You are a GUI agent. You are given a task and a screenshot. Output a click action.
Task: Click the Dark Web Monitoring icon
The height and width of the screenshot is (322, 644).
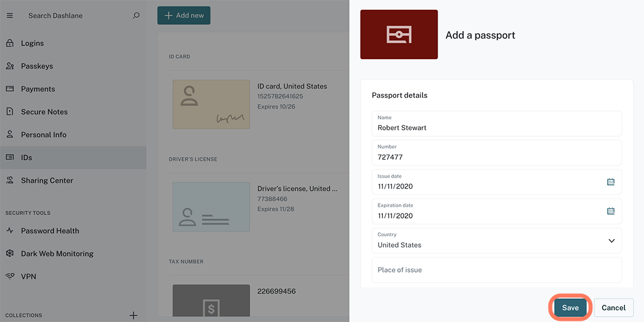10,254
